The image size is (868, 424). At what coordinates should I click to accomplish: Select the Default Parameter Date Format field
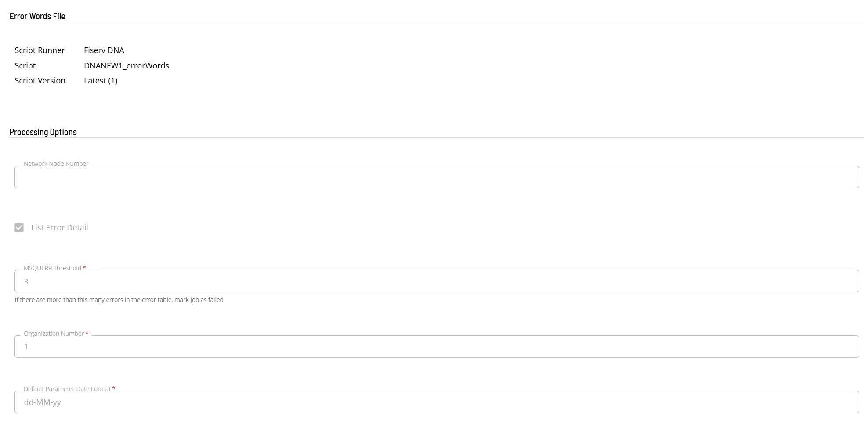(436, 402)
